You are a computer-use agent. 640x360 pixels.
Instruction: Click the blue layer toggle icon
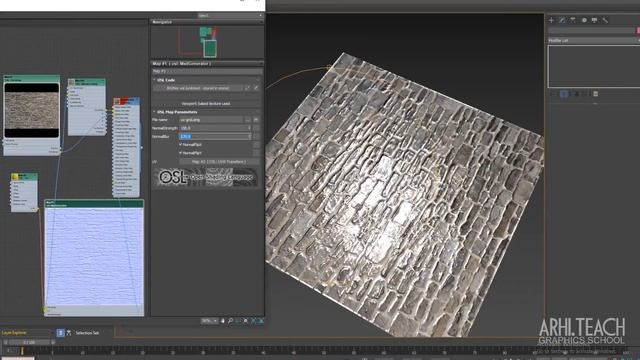click(x=60, y=333)
